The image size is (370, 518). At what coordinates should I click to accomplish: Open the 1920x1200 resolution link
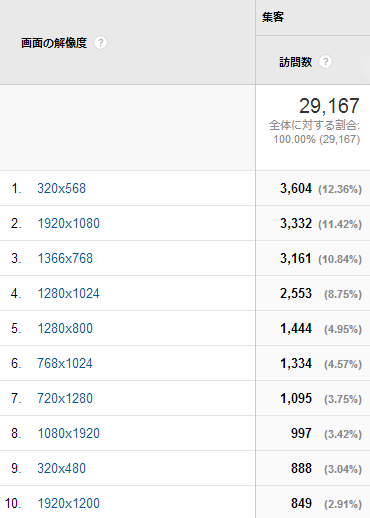coord(68,503)
